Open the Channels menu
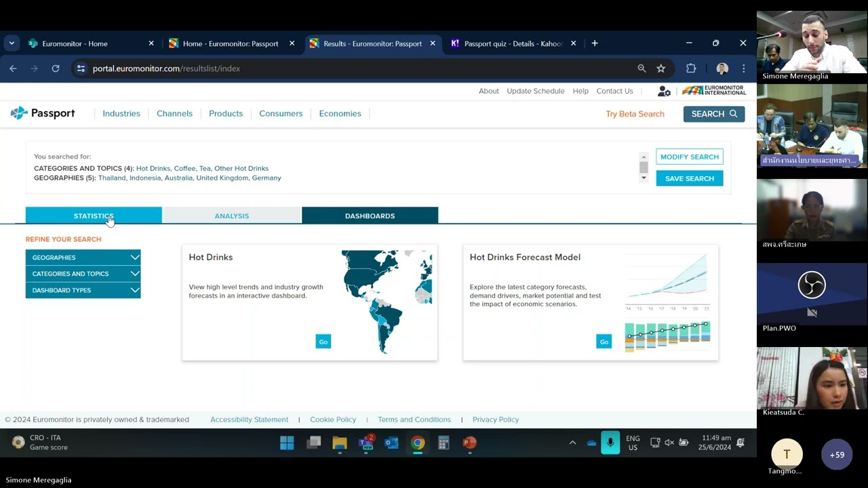The height and width of the screenshot is (488, 868). click(174, 113)
